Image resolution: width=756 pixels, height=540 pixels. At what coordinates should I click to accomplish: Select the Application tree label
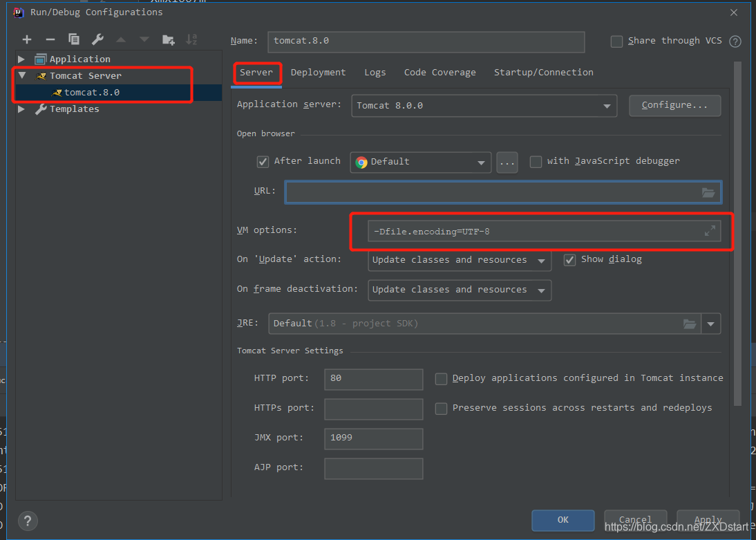coord(80,59)
